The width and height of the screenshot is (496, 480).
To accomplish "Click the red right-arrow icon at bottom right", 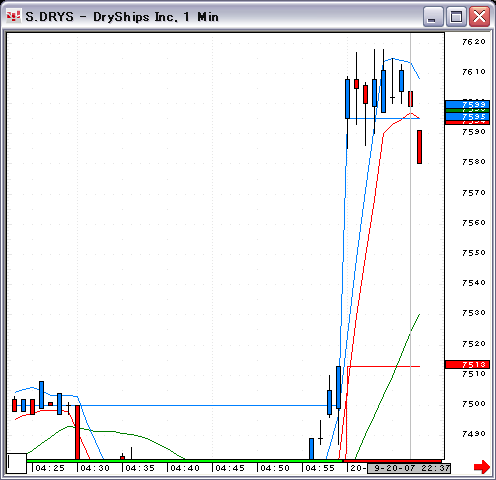I will coord(482,467).
